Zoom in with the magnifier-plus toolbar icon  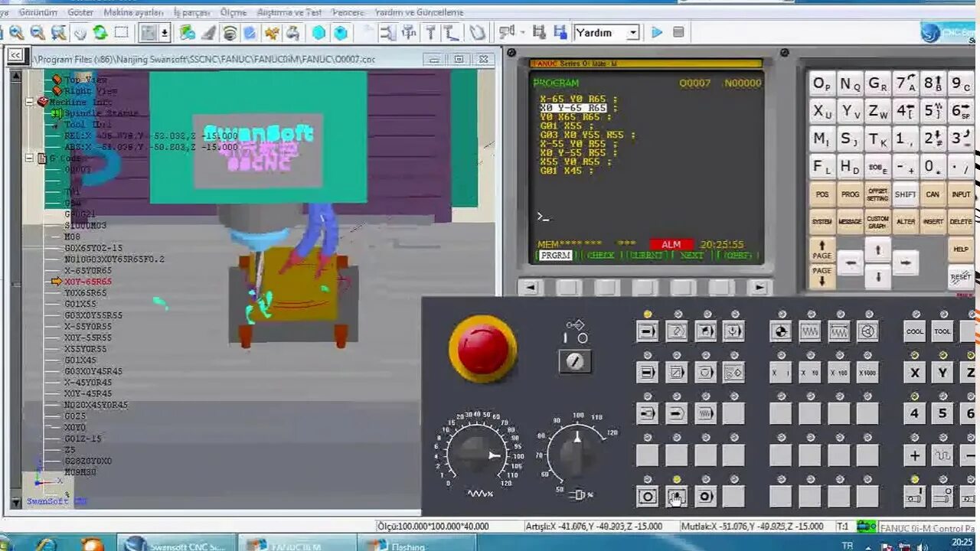(x=16, y=33)
